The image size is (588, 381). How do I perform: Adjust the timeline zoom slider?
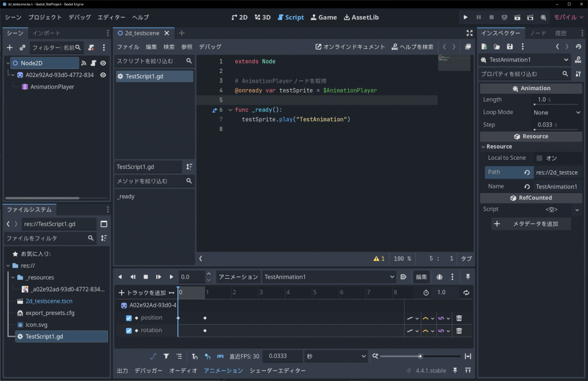[420, 356]
